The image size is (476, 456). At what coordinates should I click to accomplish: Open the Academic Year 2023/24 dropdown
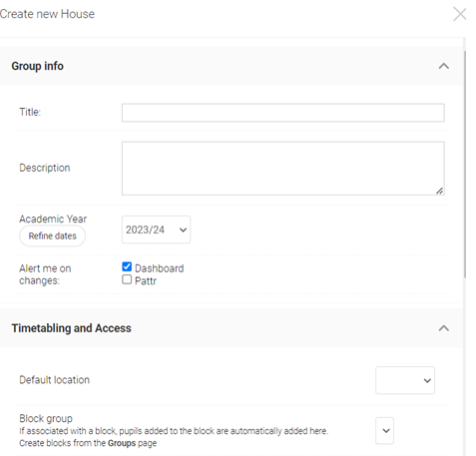coord(156,229)
